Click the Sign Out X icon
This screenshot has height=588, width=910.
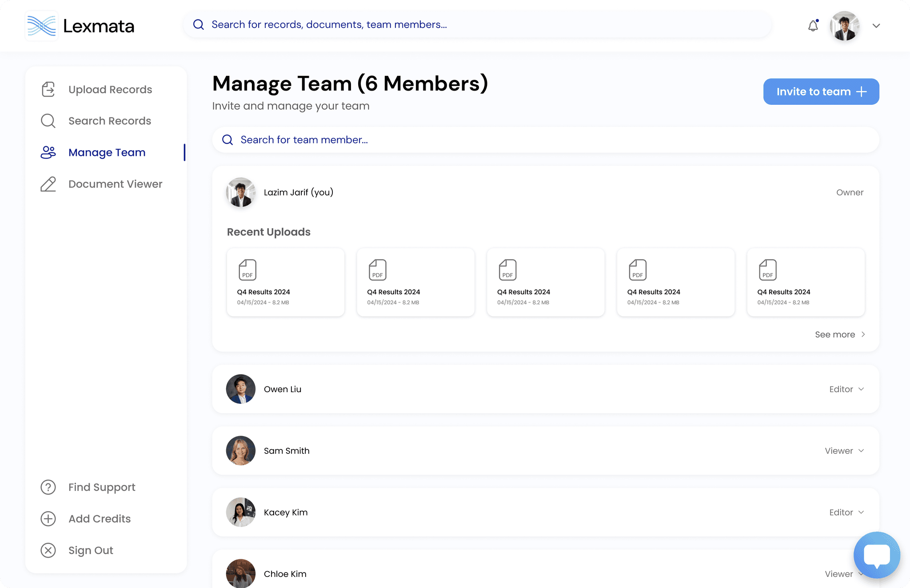48,550
